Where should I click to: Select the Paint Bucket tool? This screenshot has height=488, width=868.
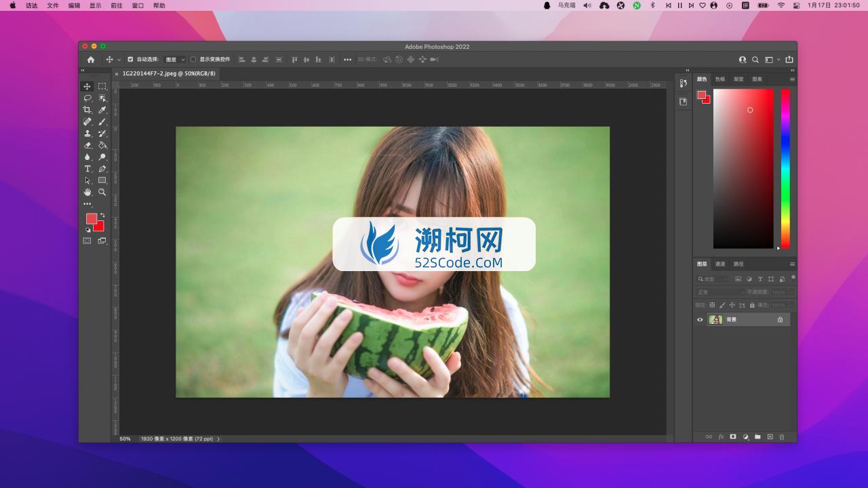(x=102, y=145)
